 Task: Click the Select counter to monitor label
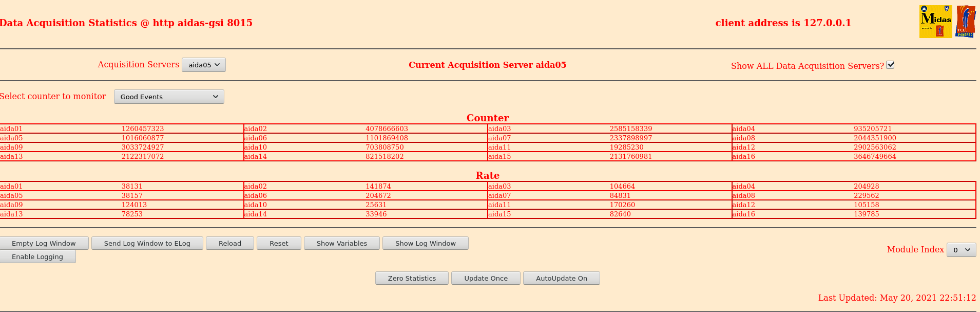coord(53,96)
